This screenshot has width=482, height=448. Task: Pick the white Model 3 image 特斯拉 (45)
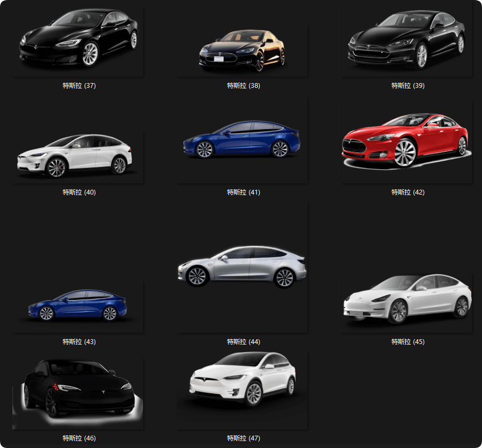point(407,299)
